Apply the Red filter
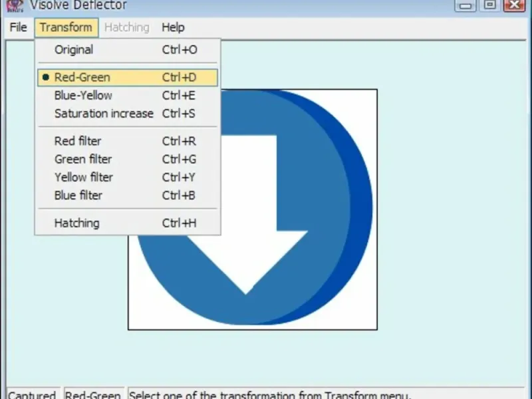532x399 pixels. [128, 141]
